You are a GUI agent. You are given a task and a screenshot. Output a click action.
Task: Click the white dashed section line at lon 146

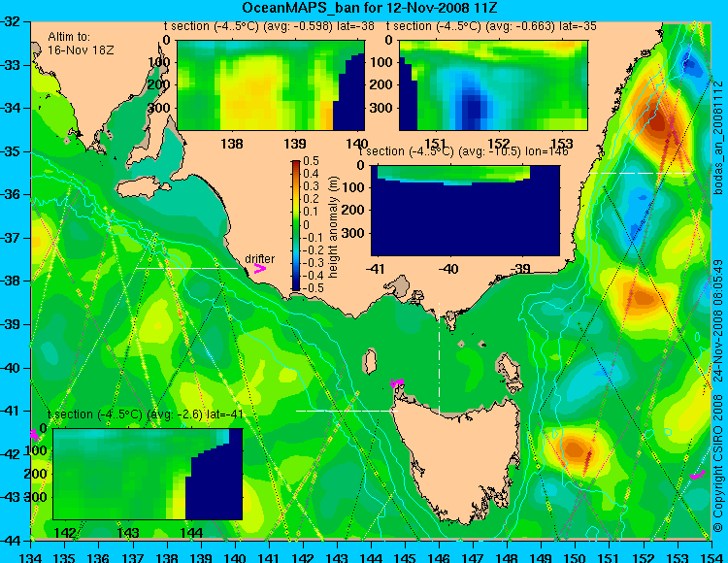point(439,359)
